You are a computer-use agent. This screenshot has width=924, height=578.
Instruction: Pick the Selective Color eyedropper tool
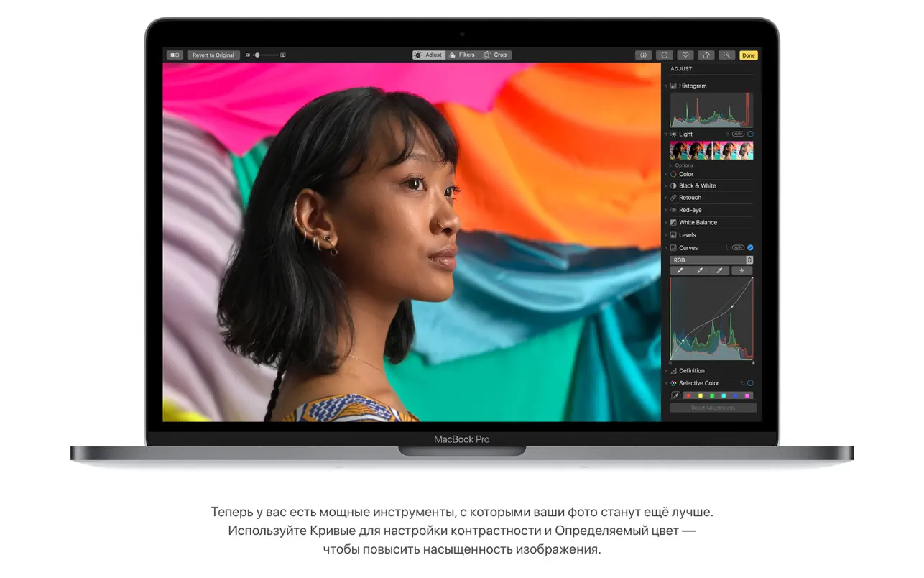(675, 396)
